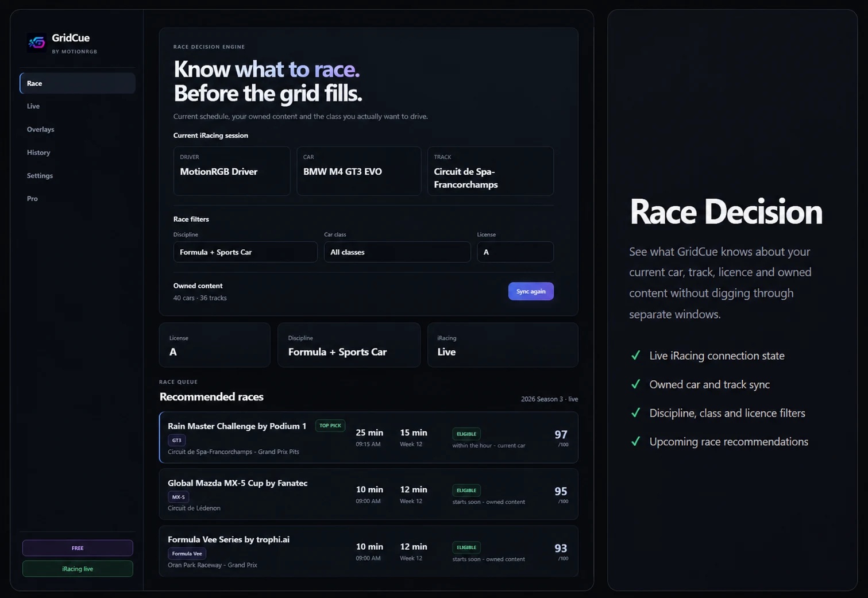This screenshot has height=598, width=868.
Task: Click the checkmark beside Owned car and track sync
Action: tap(635, 384)
